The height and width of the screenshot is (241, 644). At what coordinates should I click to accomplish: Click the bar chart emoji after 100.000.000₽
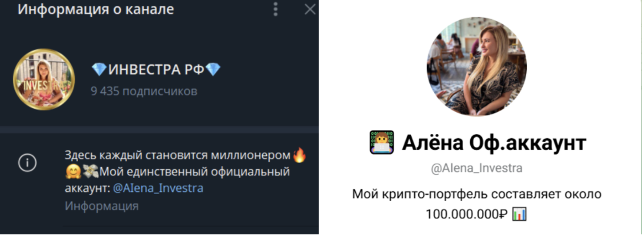(520, 214)
